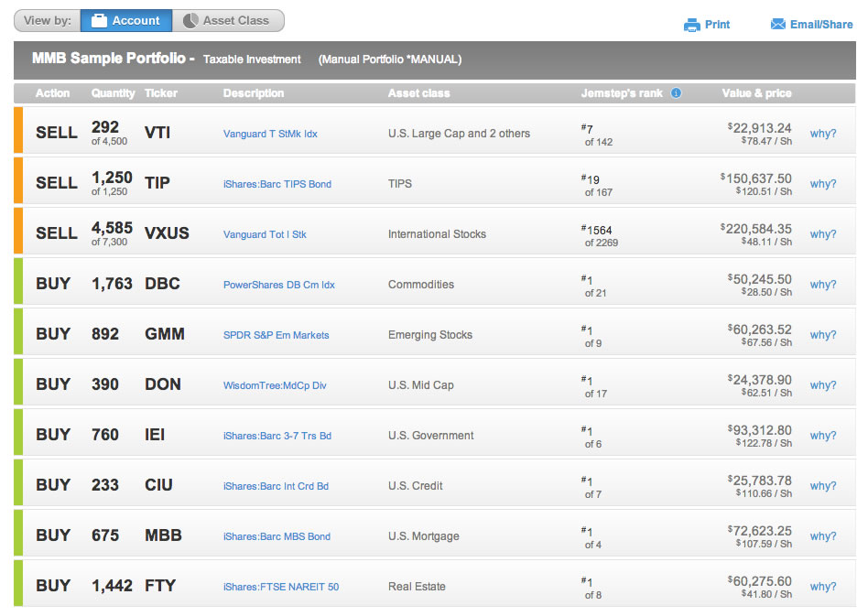Select the DON ticker symbol
The height and width of the screenshot is (616, 868).
point(163,384)
